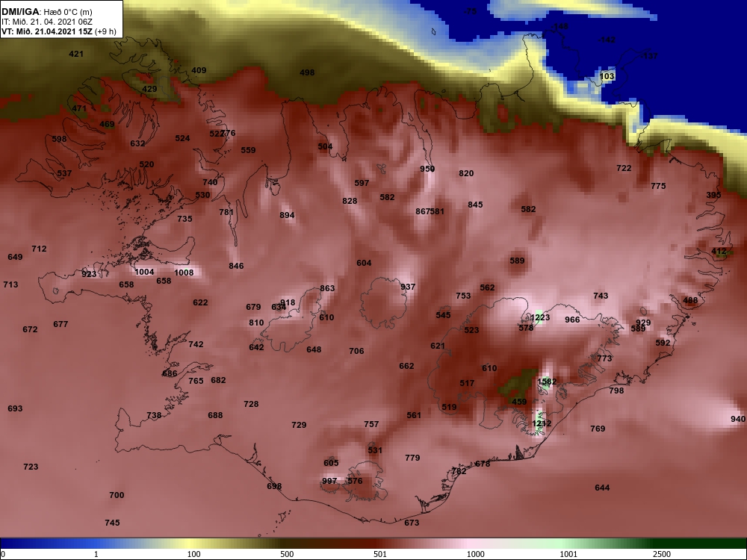The height and width of the screenshot is (560, 747).
Task: Click the map value 745
Action: pos(113,523)
